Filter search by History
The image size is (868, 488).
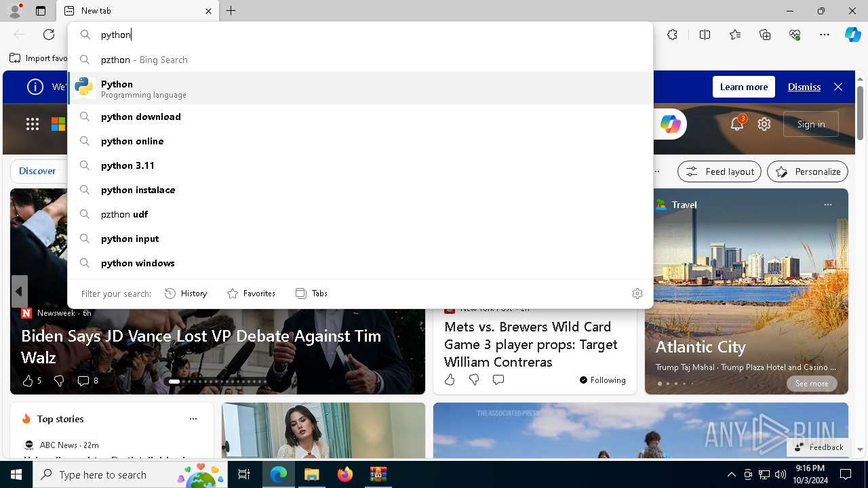[x=186, y=293]
